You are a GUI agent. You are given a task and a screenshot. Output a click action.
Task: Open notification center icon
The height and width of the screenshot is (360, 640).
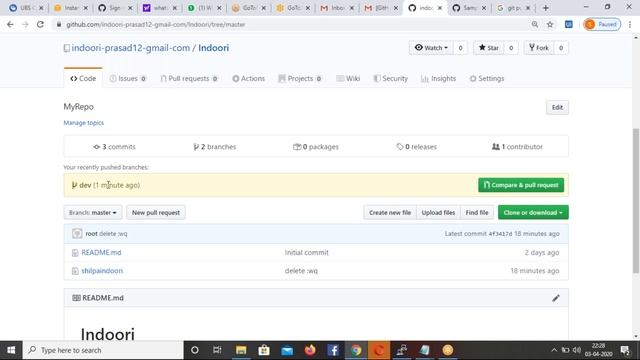[x=625, y=350]
